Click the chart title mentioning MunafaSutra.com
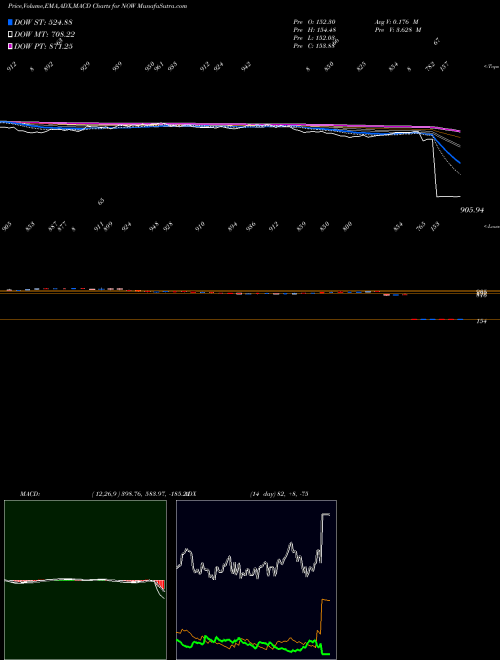 [x=98, y=6]
